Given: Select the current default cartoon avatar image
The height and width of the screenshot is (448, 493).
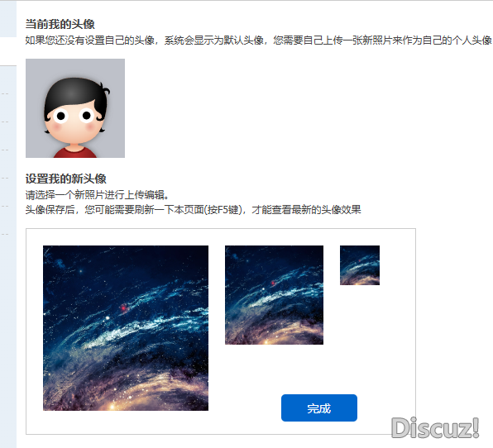Looking at the screenshot, I should coord(75,108).
